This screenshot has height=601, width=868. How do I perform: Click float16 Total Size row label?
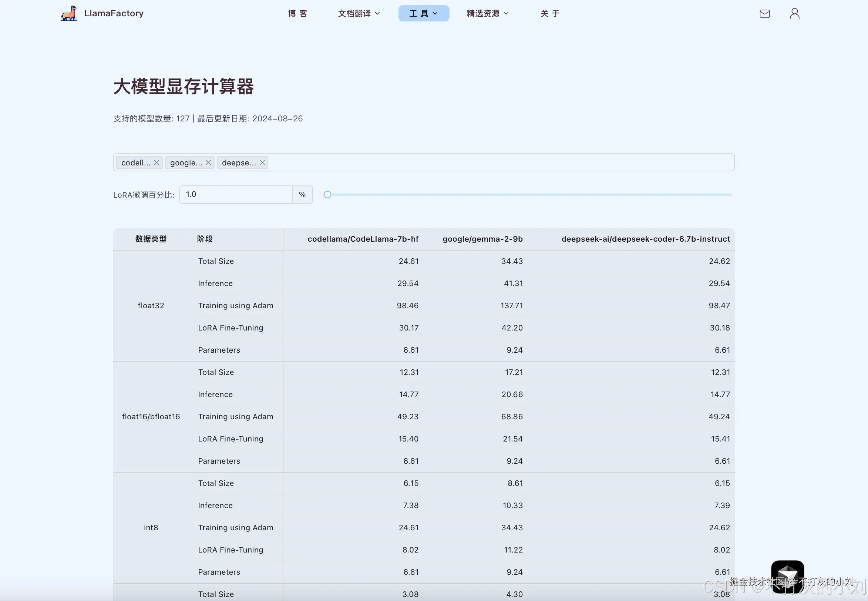pos(216,372)
